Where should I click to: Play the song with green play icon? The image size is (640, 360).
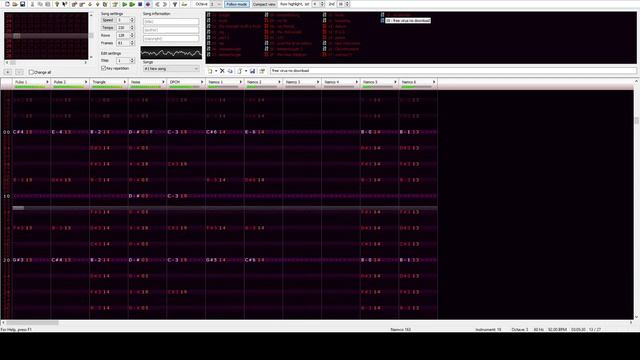point(125,4)
